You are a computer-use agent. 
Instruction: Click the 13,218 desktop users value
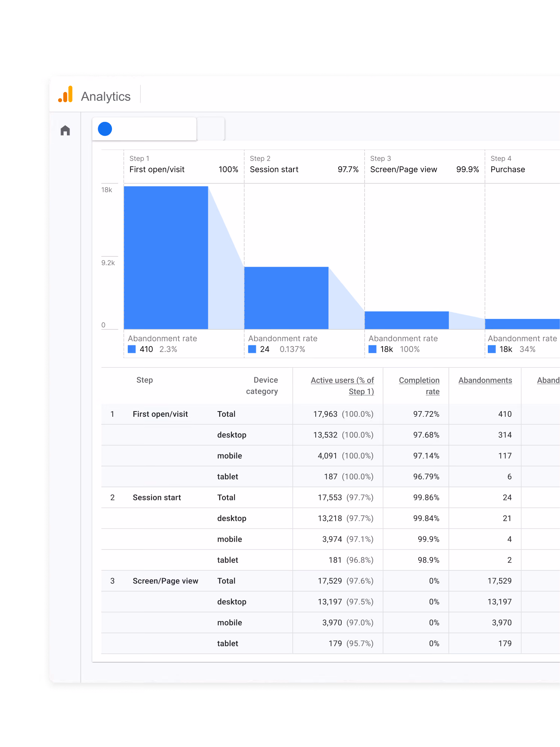click(x=330, y=519)
